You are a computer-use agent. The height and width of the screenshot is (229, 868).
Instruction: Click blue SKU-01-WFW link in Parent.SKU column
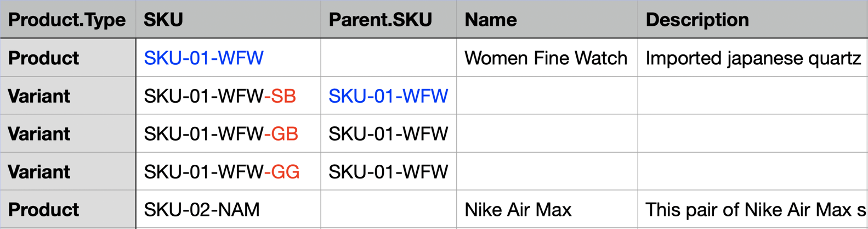click(388, 96)
